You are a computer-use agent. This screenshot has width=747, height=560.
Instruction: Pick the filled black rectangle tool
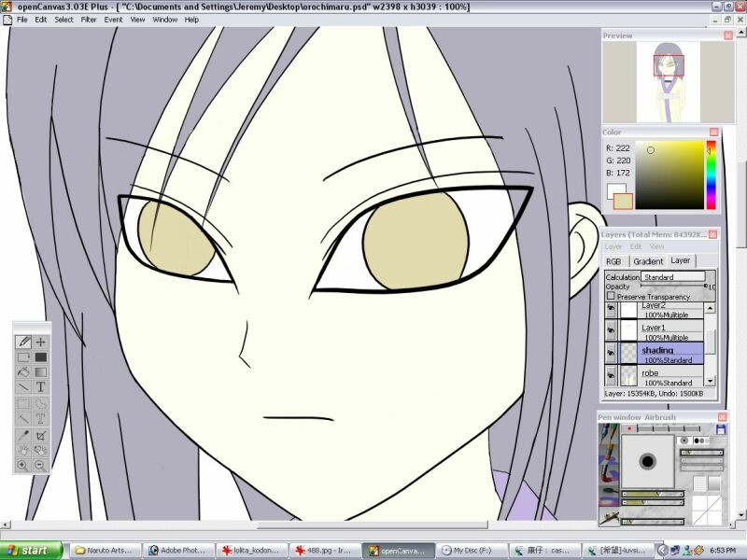pos(40,357)
